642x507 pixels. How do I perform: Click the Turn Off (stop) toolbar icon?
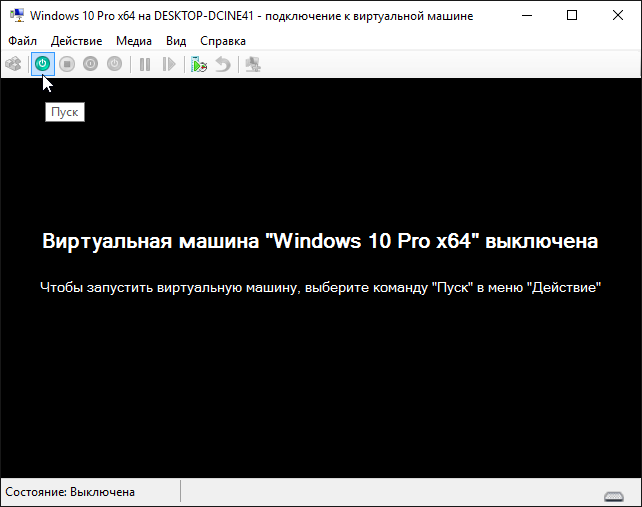click(x=67, y=64)
